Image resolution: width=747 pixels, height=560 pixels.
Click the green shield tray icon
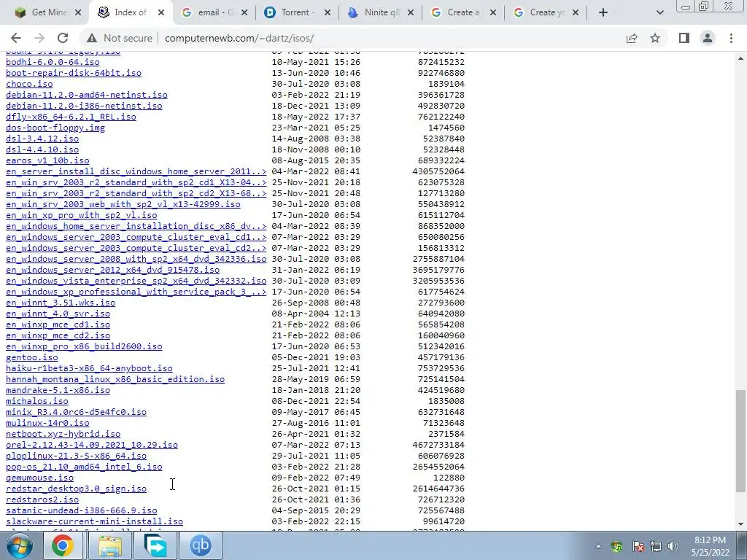tap(616, 546)
